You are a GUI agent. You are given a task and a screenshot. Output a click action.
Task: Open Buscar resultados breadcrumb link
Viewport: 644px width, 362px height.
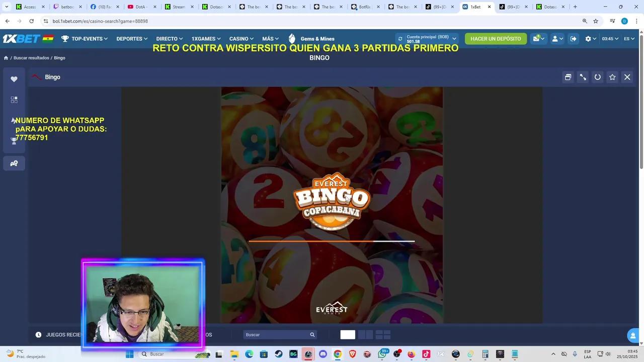(31, 58)
